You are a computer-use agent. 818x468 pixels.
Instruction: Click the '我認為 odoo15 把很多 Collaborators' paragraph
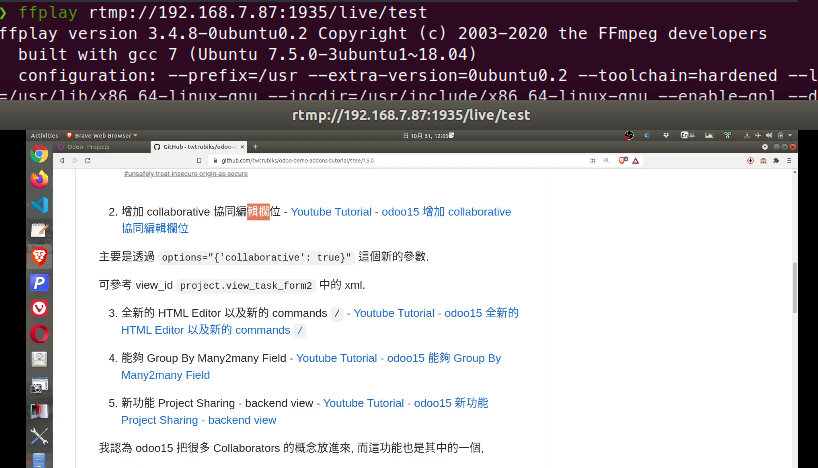click(x=292, y=448)
